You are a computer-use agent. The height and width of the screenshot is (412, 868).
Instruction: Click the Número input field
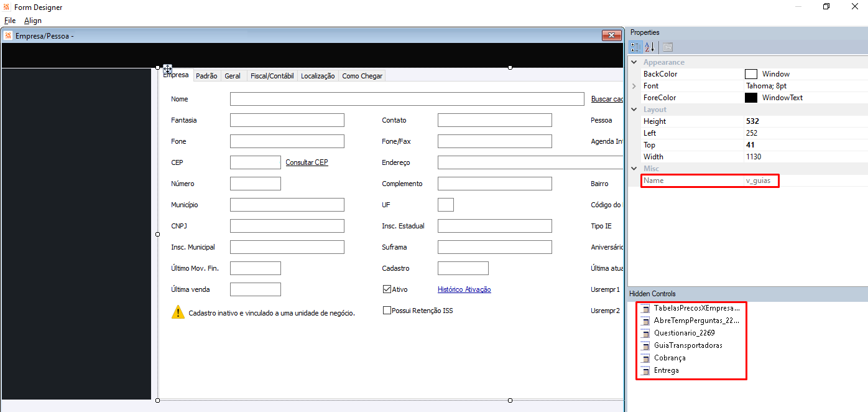coord(256,184)
